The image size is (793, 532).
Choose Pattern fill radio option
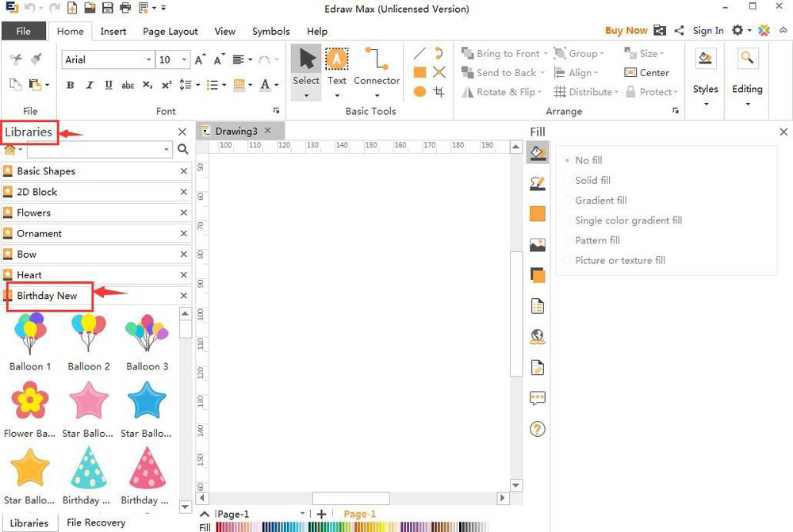(597, 240)
